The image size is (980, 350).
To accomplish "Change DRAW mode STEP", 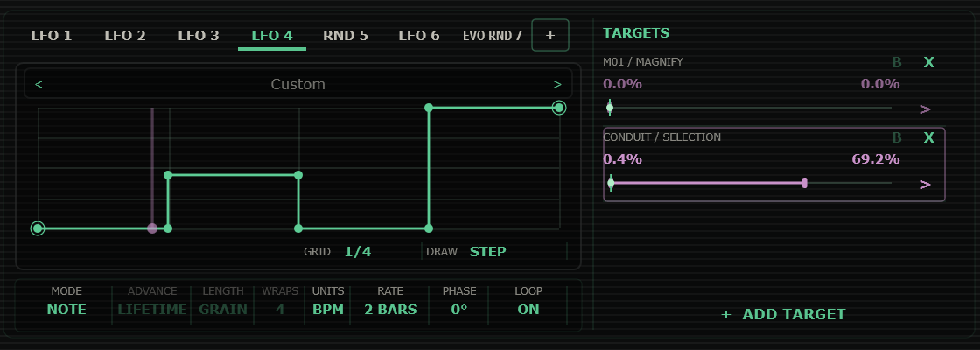I will click(488, 252).
